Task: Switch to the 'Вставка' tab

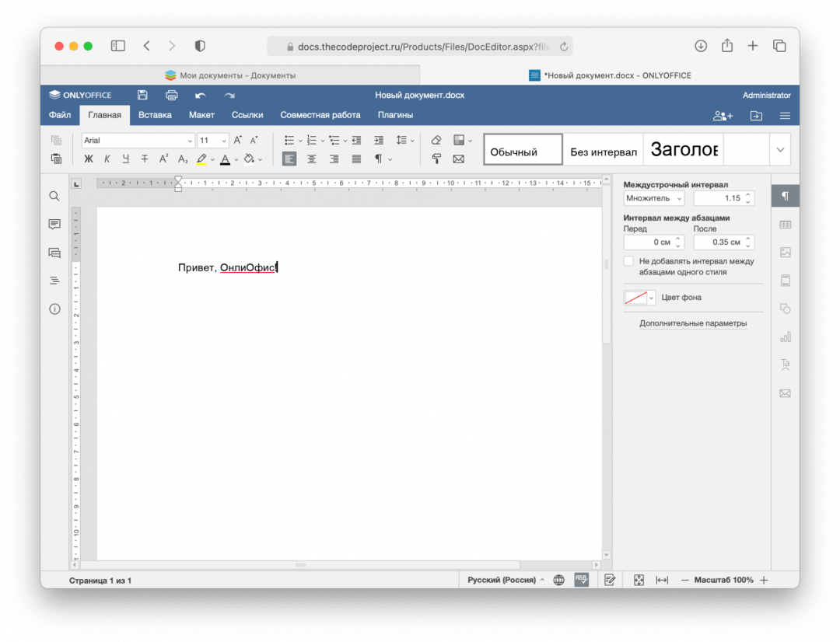Action: (x=155, y=115)
